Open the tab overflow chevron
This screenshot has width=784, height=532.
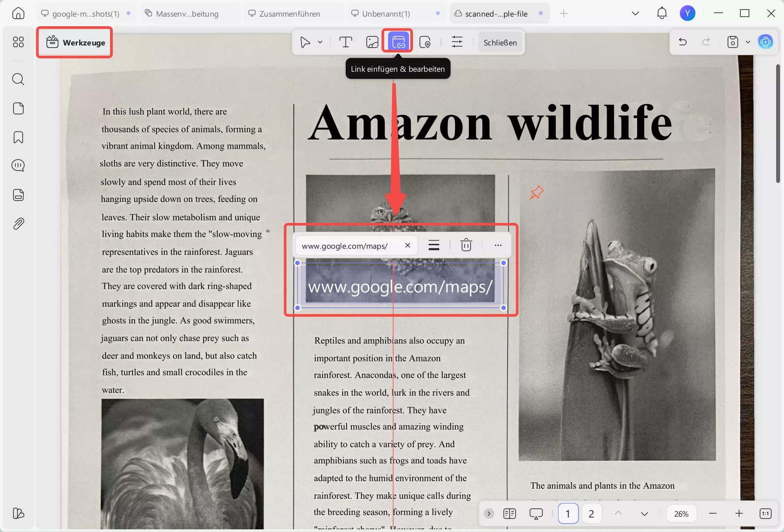(x=635, y=13)
